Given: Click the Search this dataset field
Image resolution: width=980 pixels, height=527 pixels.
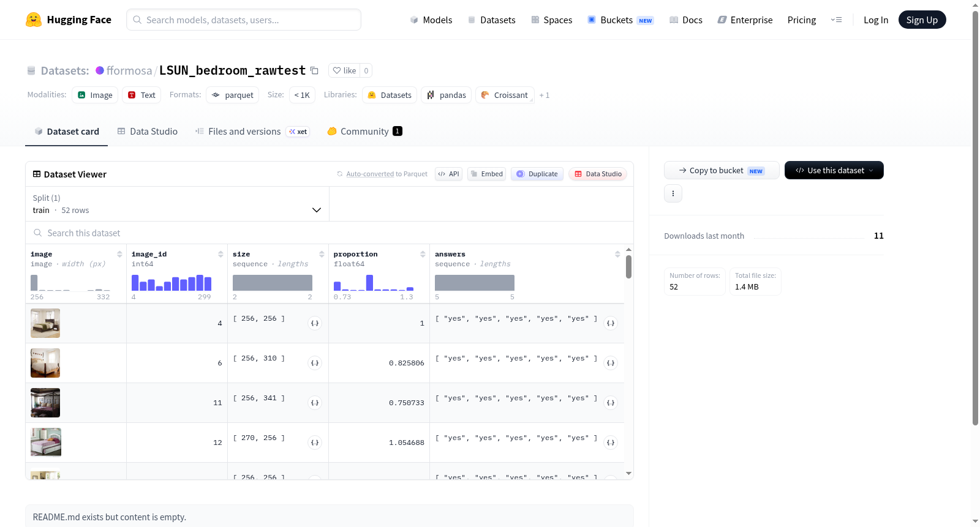Looking at the screenshot, I should click(330, 233).
